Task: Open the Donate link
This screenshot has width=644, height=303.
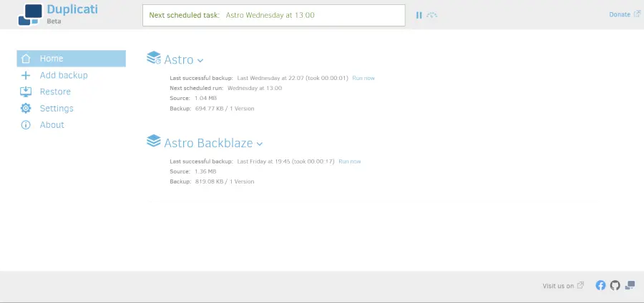Action: pyautogui.click(x=620, y=14)
